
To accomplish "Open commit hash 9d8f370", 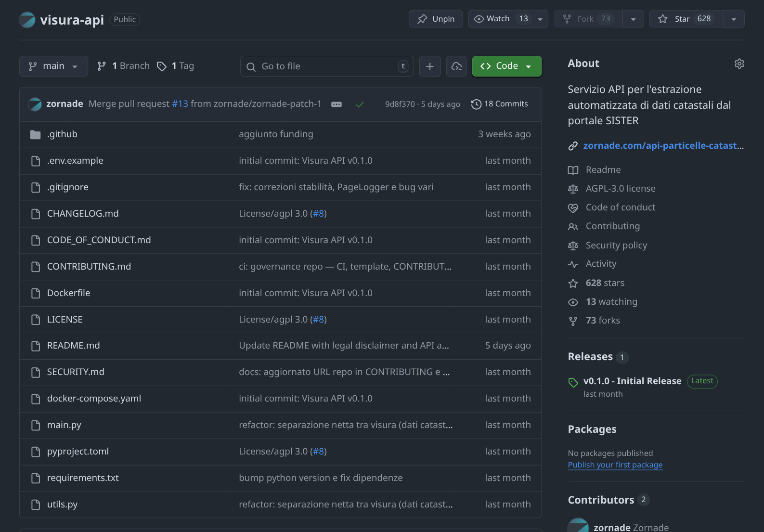I will click(400, 104).
